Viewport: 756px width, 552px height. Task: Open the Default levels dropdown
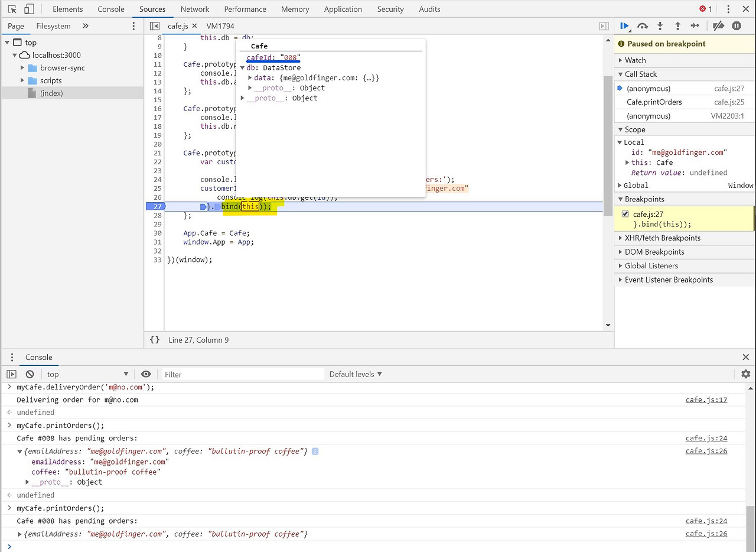(356, 374)
